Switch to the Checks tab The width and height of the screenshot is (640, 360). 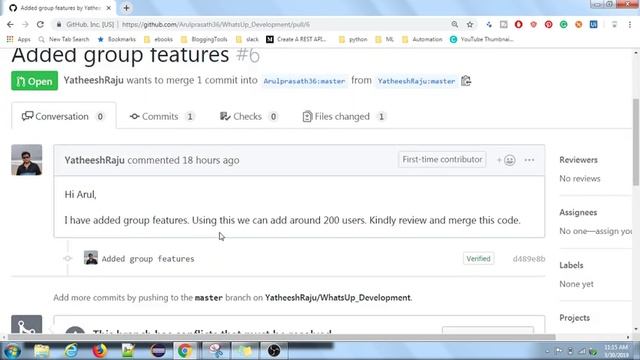click(249, 116)
